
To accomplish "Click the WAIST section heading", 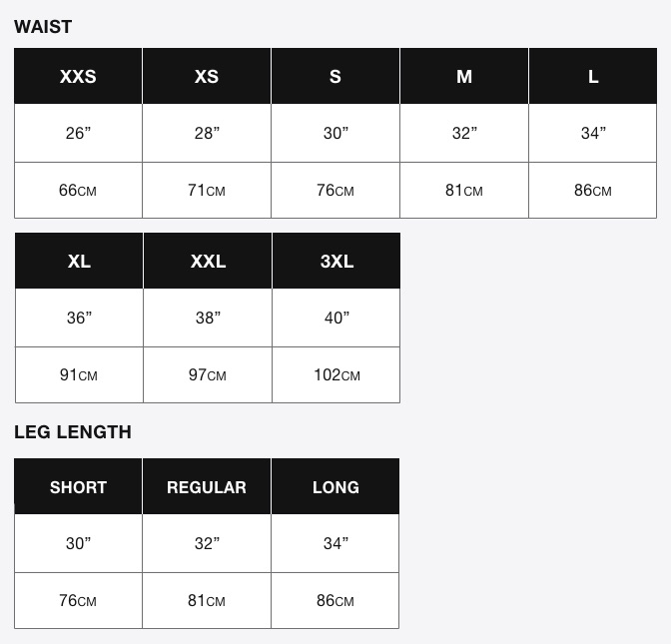I will coord(43,27).
